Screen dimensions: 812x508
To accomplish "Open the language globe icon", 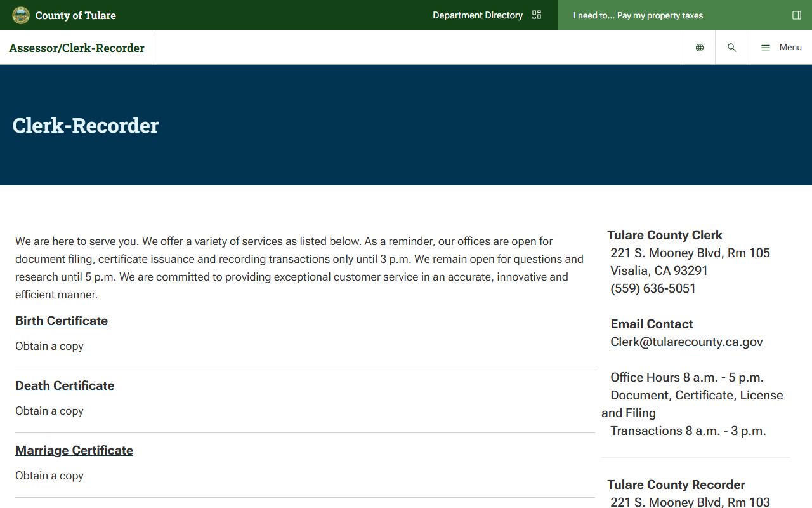I will pyautogui.click(x=700, y=48).
